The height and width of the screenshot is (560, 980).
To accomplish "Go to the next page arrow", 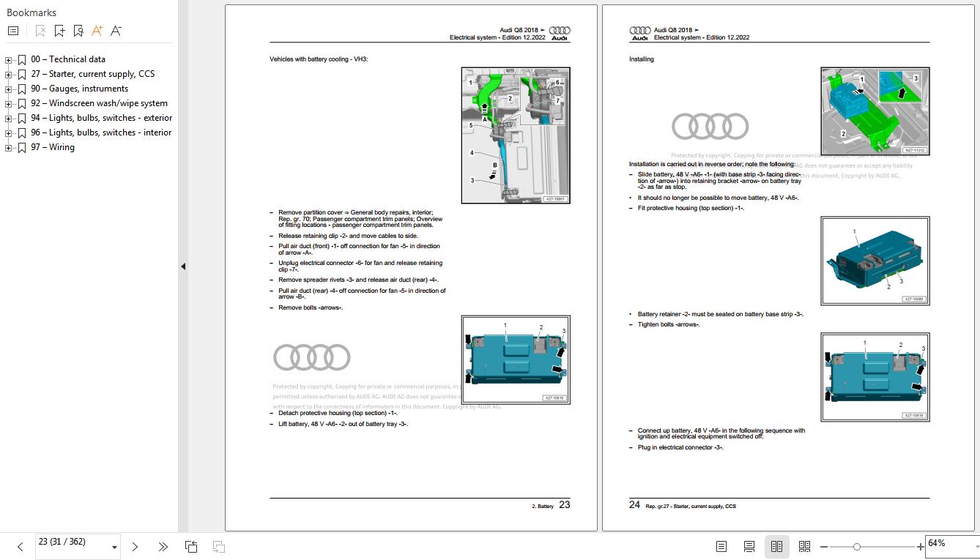I will [x=135, y=547].
